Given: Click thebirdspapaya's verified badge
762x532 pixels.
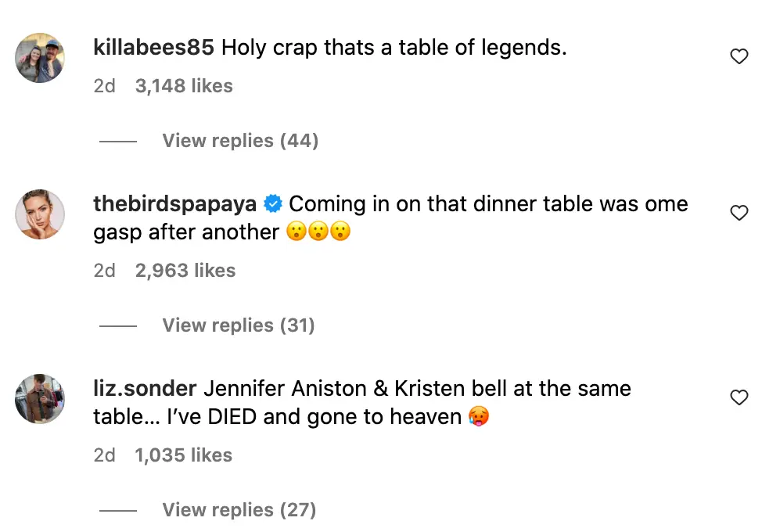Looking at the screenshot, I should (x=272, y=203).
